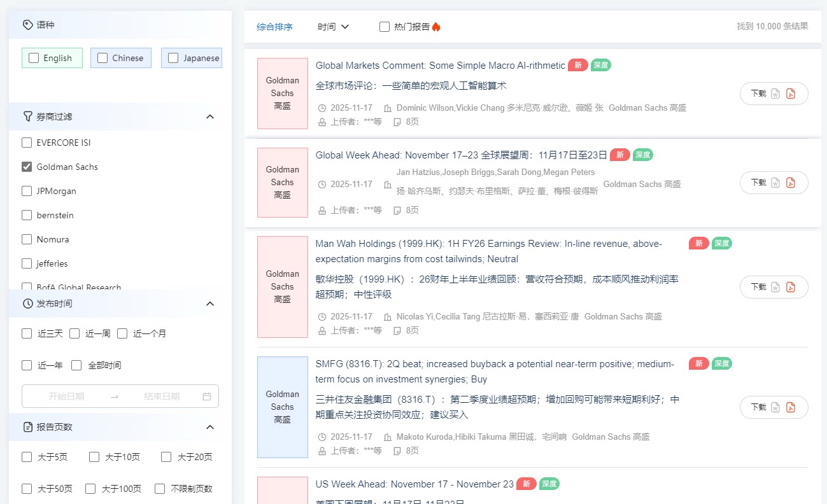Screen dimensions: 827x504
Task: Collapse the 报告页数 section
Action: (210, 427)
